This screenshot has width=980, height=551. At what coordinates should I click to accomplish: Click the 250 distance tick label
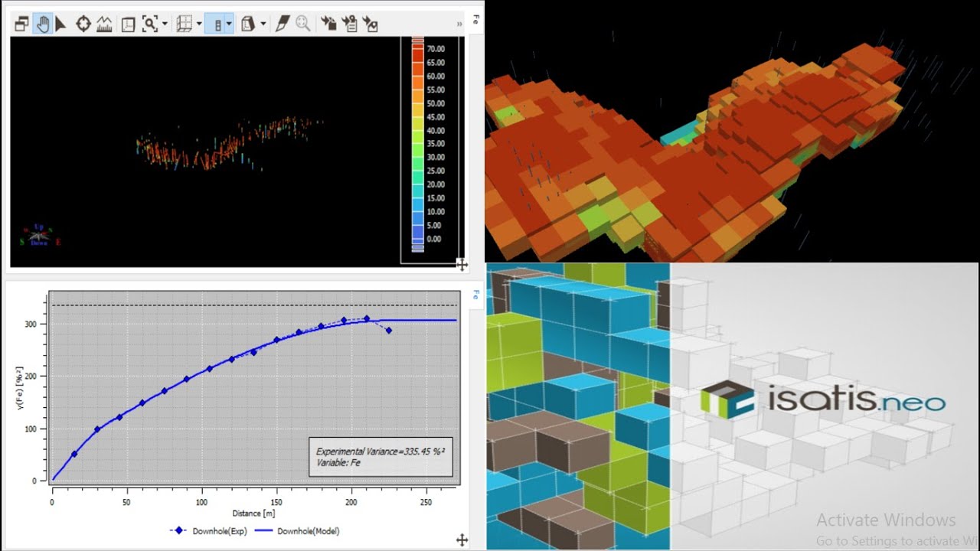426,502
